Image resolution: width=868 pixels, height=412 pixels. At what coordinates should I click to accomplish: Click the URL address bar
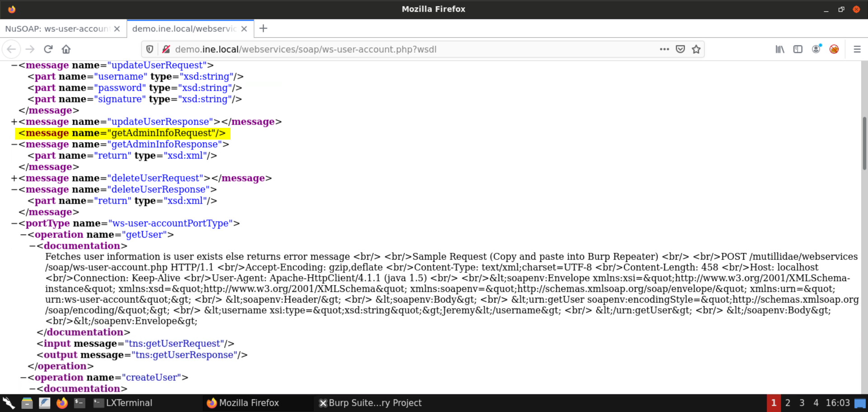407,49
